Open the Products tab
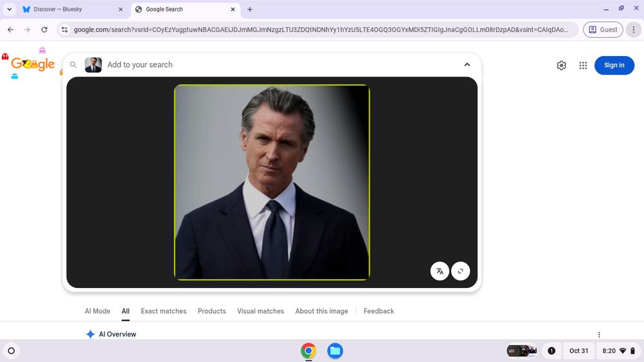The image size is (644, 362). click(211, 311)
